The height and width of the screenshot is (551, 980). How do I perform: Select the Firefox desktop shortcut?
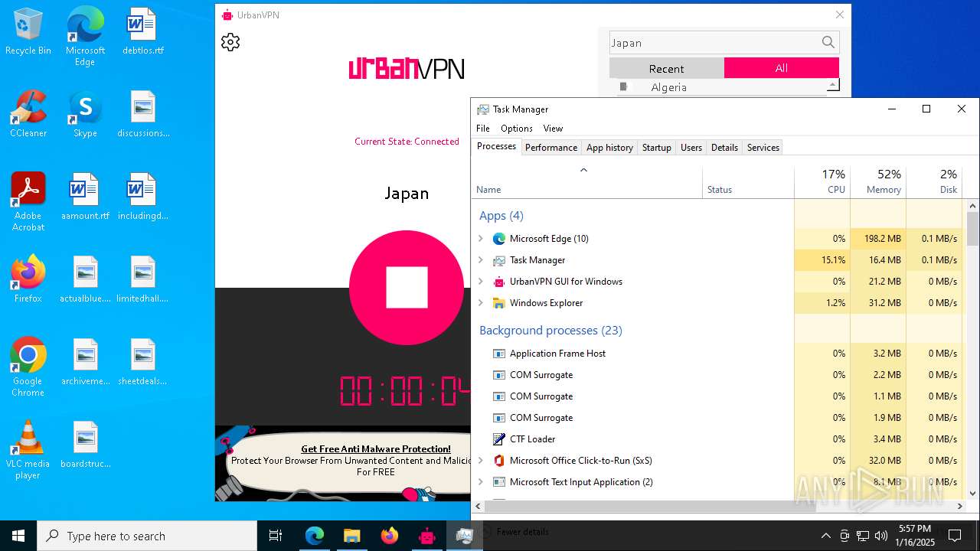[28, 279]
